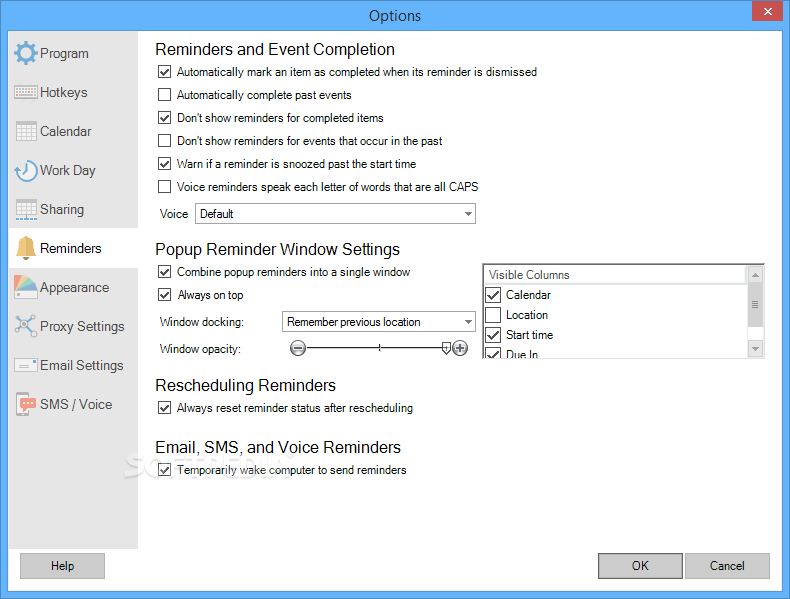Toggle Always reset reminder status after rescheduling
Viewport: 790px width, 599px height.
[x=164, y=408]
